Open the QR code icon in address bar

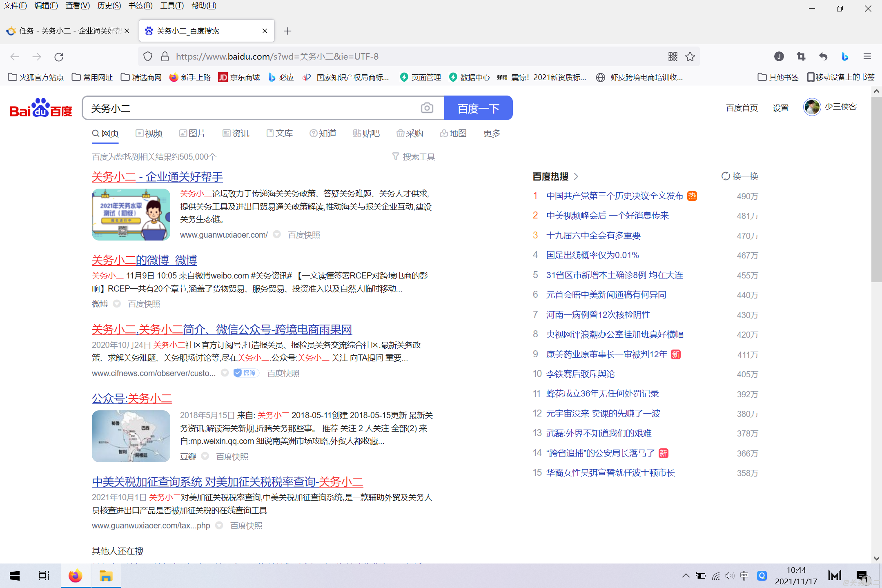[673, 56]
